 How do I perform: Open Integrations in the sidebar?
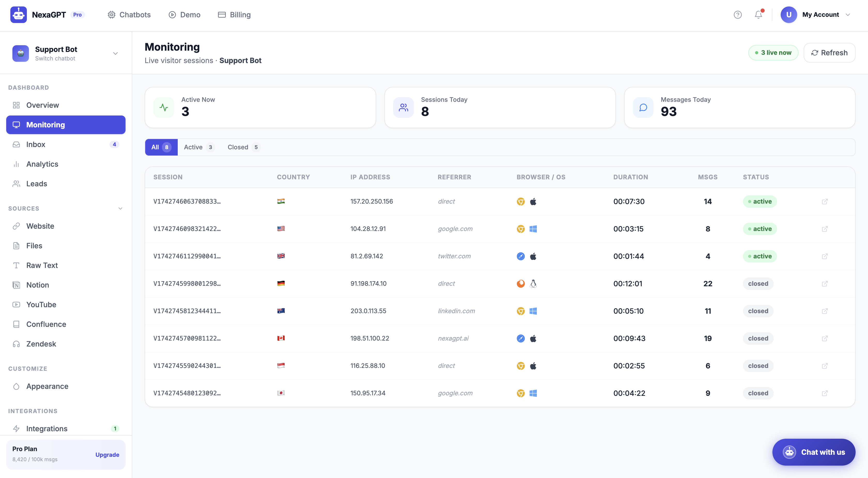tap(66, 429)
